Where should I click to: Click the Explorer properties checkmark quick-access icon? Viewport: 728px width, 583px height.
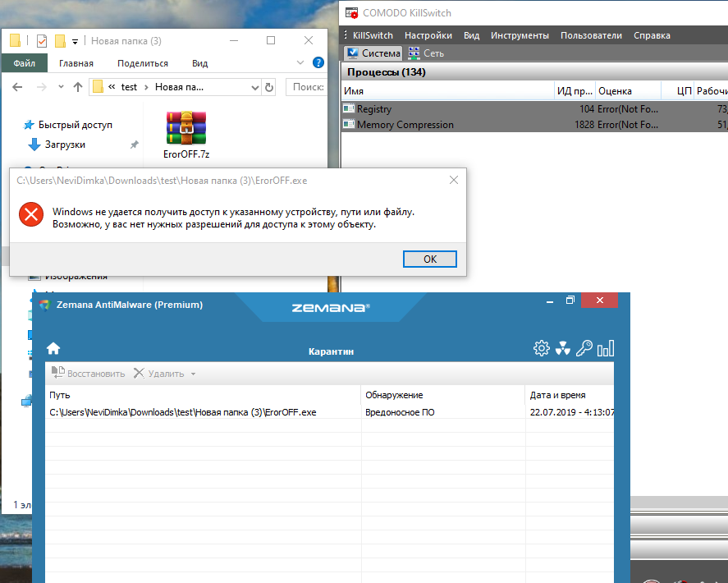[42, 41]
